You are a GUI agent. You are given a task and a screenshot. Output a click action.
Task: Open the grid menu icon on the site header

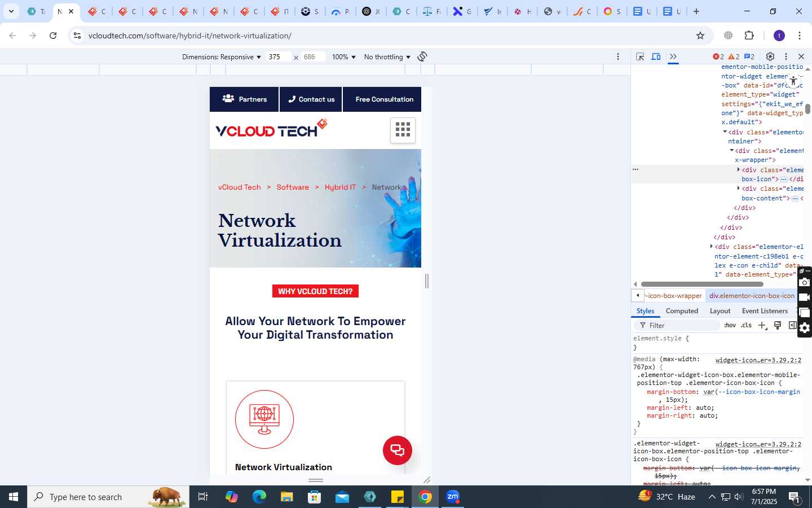[x=403, y=130]
